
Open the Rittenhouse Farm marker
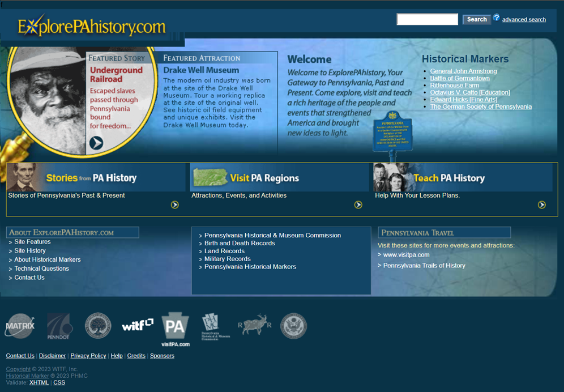(455, 86)
